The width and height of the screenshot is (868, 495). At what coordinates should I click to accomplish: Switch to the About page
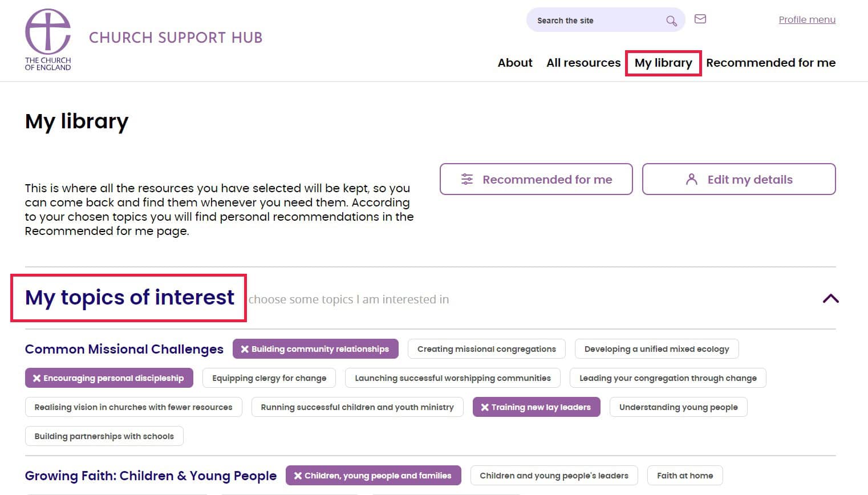click(514, 63)
